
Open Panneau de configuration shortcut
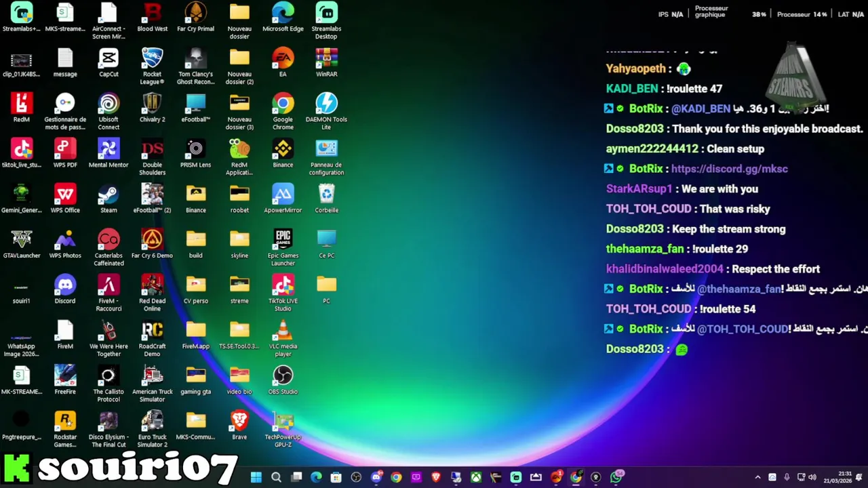[x=326, y=157]
